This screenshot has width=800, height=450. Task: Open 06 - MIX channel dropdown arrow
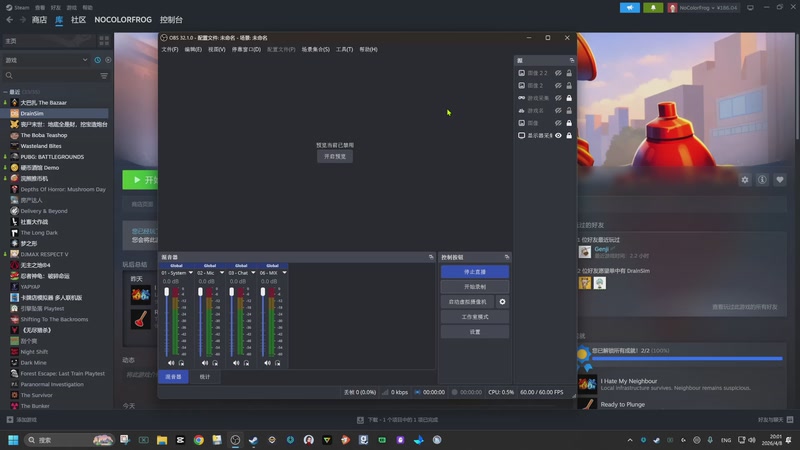285,273
